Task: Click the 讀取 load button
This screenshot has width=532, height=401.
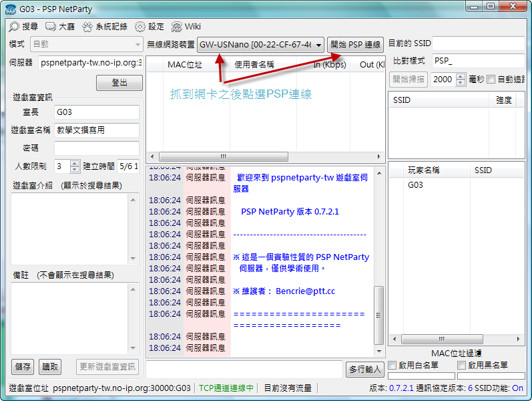Action: [x=50, y=367]
